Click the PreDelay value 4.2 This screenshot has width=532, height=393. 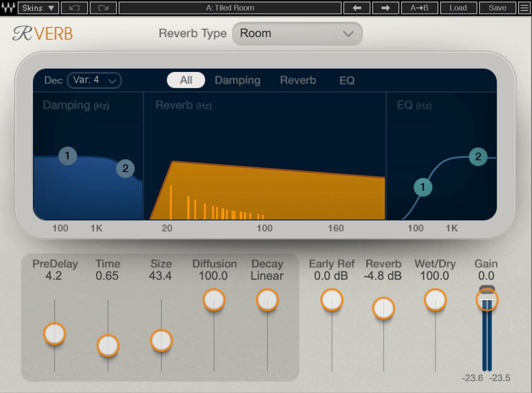pyautogui.click(x=54, y=276)
